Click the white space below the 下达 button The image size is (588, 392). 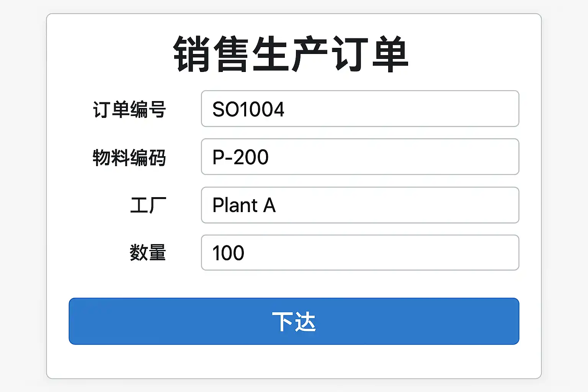click(294, 361)
